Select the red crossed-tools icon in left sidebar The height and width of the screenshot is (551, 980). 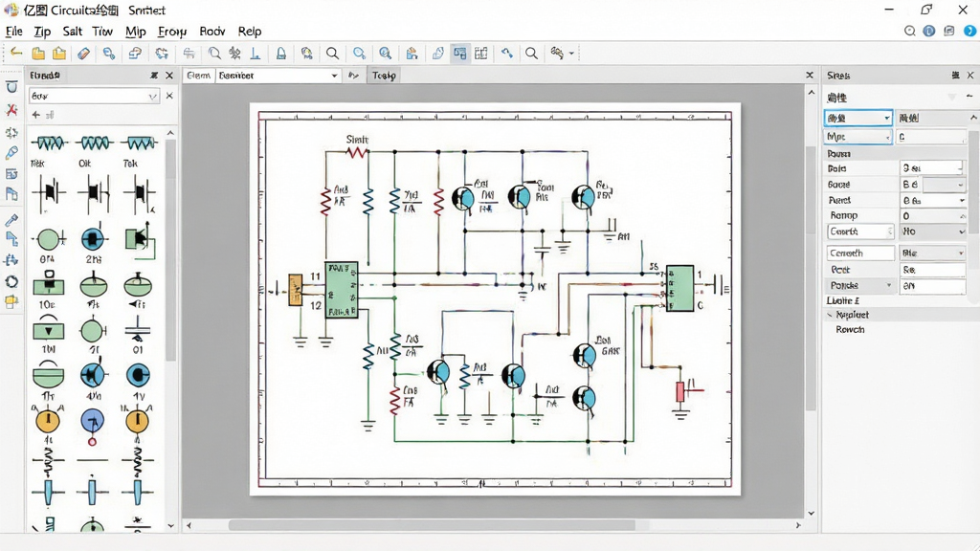pyautogui.click(x=11, y=110)
